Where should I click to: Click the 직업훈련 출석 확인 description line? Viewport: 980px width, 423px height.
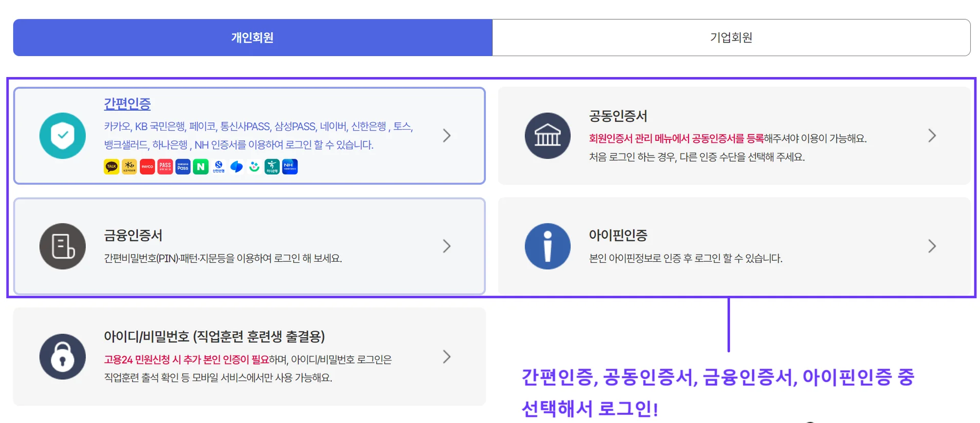pos(218,378)
